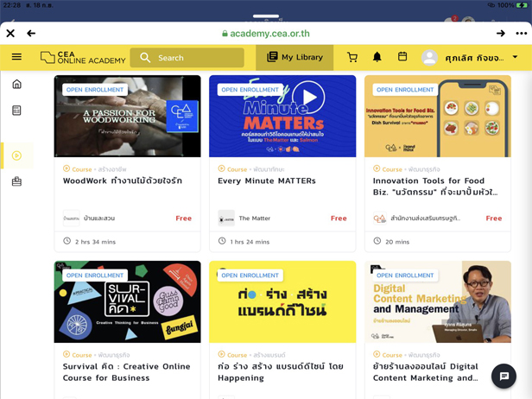Click the 20 mins duration
Screen dimensions: 532x399
[x=397, y=242]
